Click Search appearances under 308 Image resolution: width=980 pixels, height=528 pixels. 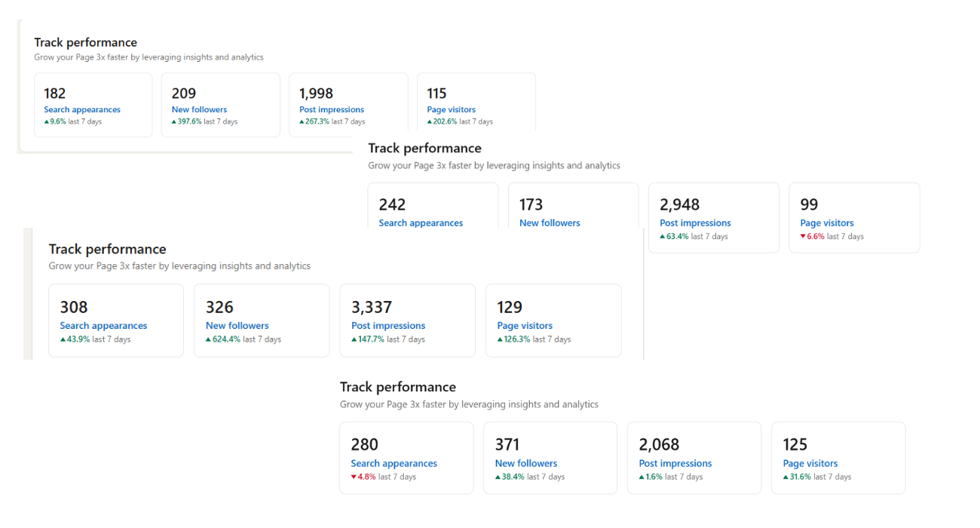click(x=103, y=326)
